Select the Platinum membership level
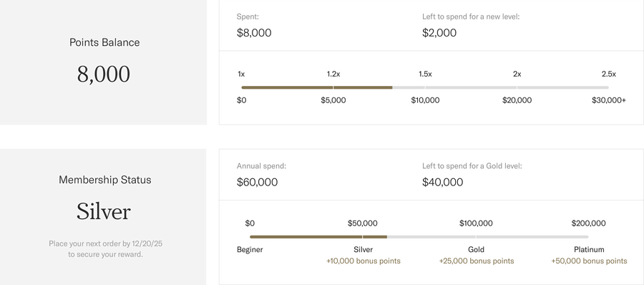This screenshot has height=285, width=644. click(x=589, y=250)
